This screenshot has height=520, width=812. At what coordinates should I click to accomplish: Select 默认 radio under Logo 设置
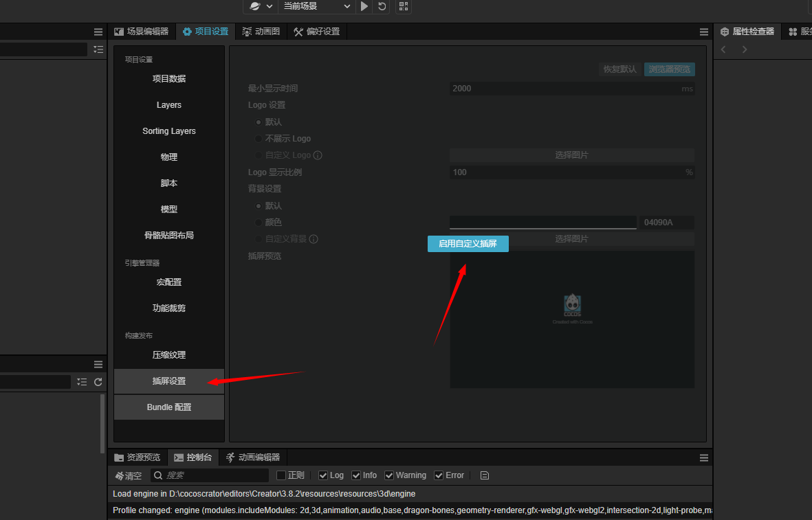pyautogui.click(x=259, y=122)
